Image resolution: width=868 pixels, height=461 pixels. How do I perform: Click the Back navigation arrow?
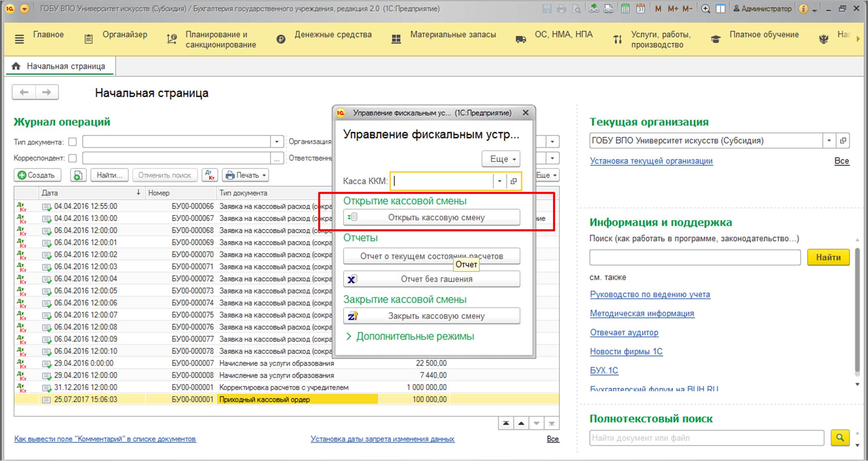(24, 92)
